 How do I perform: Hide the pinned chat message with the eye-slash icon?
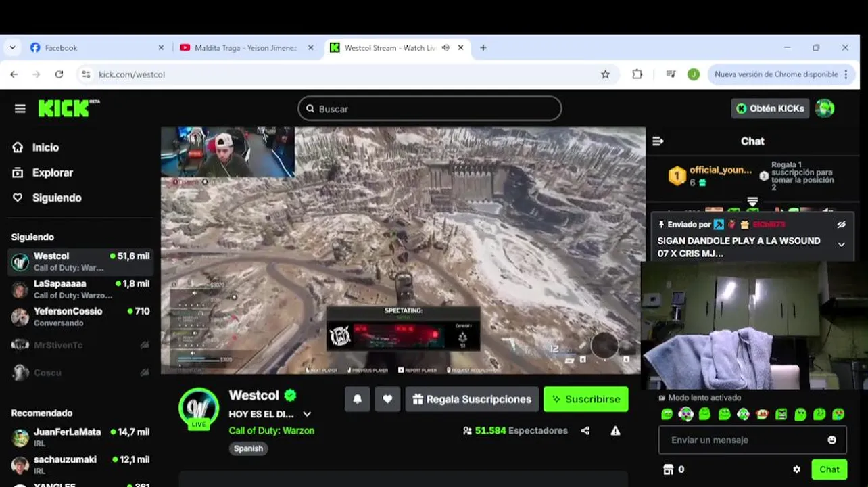pyautogui.click(x=841, y=224)
